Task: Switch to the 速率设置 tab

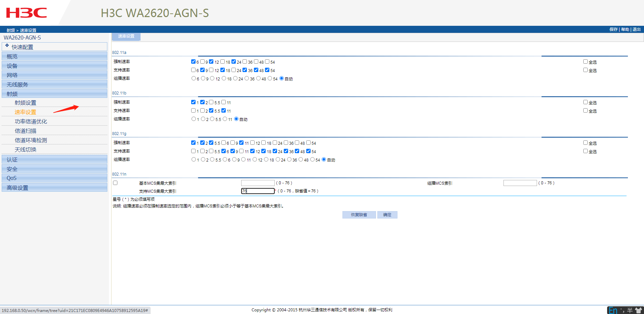Action: click(126, 36)
